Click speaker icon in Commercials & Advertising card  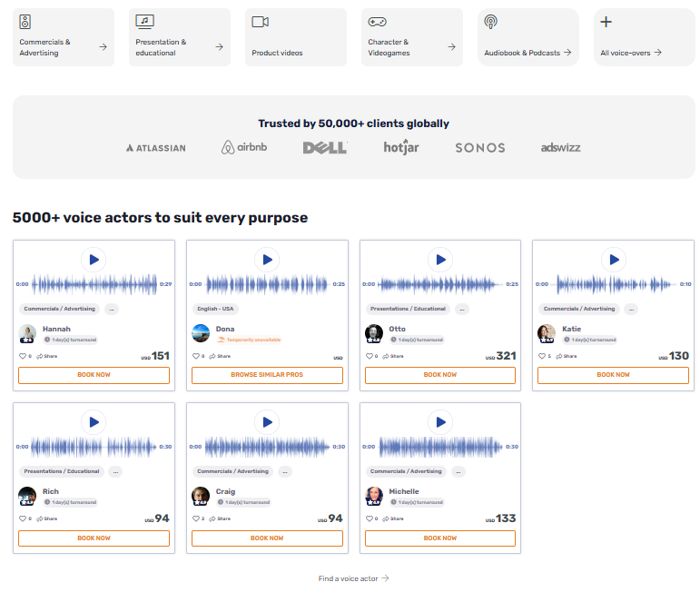pos(25,22)
